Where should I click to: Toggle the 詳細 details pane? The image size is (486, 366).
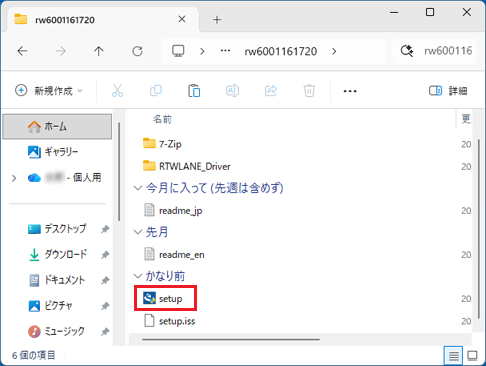[x=448, y=91]
